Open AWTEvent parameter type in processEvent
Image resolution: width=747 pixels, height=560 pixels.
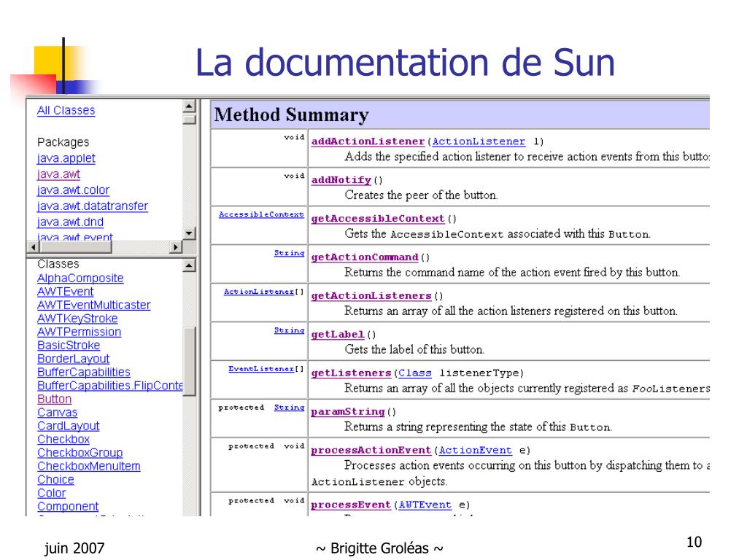click(425, 505)
